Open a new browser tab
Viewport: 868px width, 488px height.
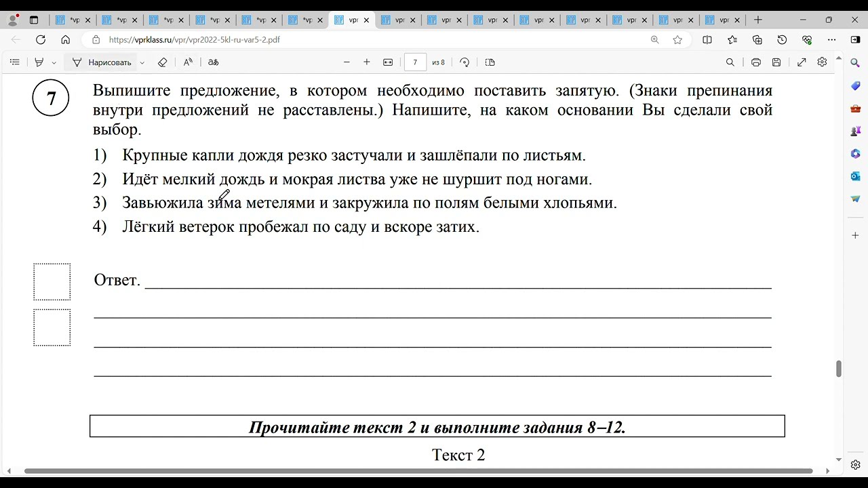(758, 20)
